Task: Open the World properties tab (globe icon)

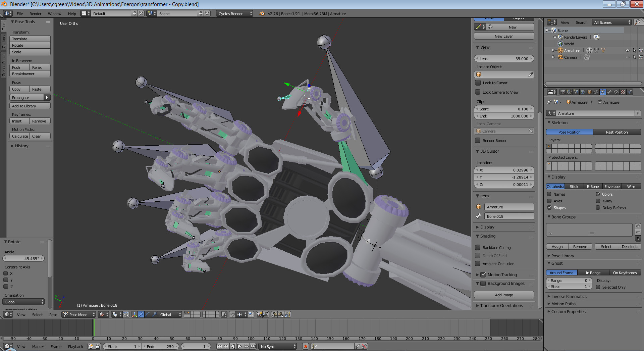Action: (x=583, y=92)
